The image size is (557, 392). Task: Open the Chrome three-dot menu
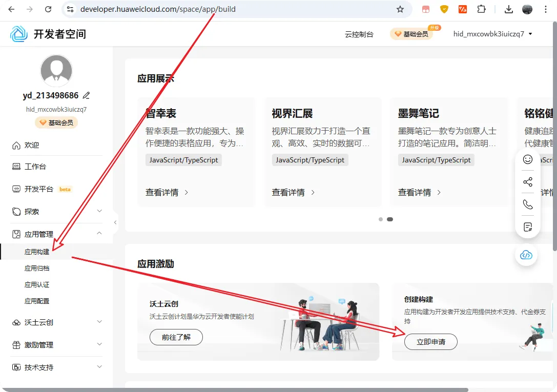pos(546,9)
